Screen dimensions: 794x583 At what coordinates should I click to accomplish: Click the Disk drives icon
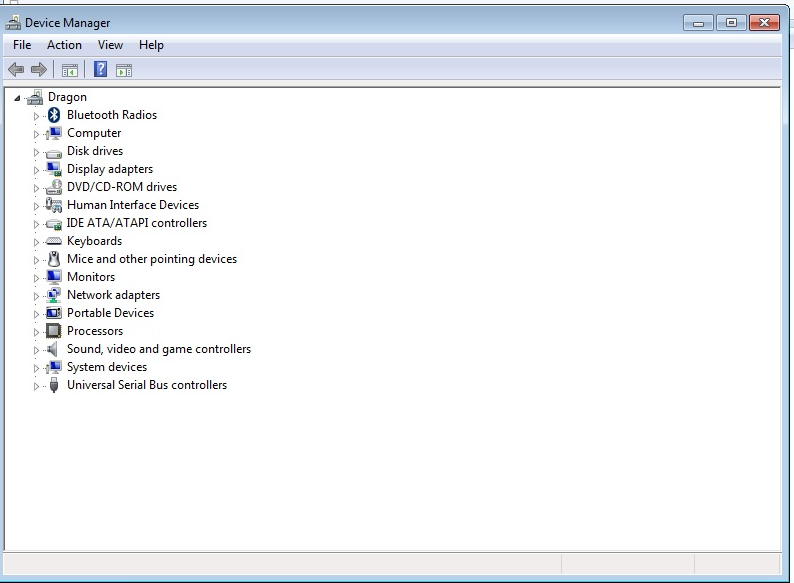(54, 152)
